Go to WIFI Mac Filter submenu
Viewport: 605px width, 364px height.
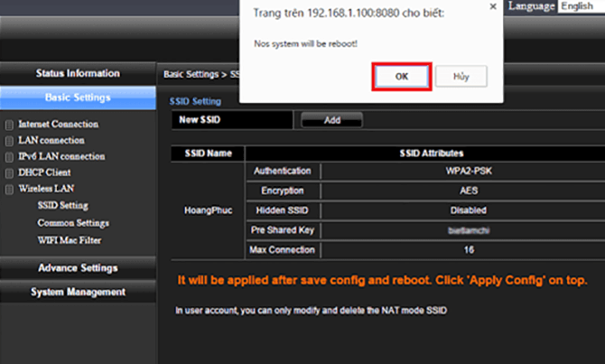[70, 240]
